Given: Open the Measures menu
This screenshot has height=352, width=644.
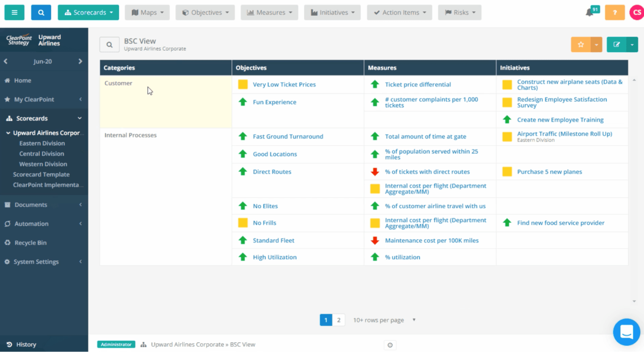Looking at the screenshot, I should (x=269, y=12).
